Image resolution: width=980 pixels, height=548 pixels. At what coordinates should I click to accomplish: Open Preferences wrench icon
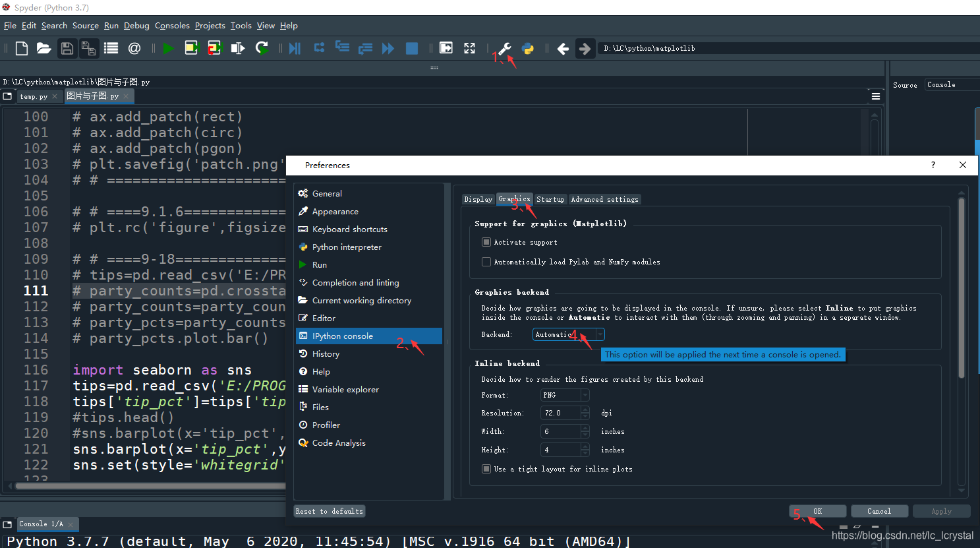[x=505, y=48]
